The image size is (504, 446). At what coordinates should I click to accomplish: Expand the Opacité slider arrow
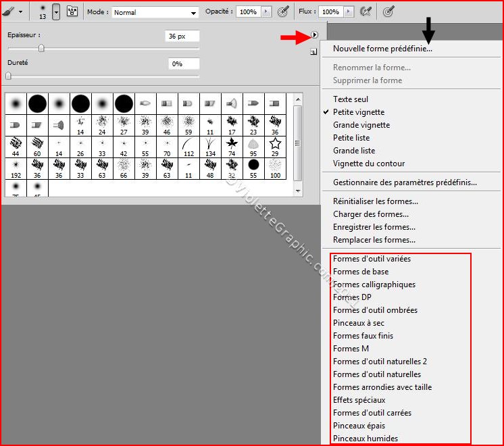[x=266, y=12]
